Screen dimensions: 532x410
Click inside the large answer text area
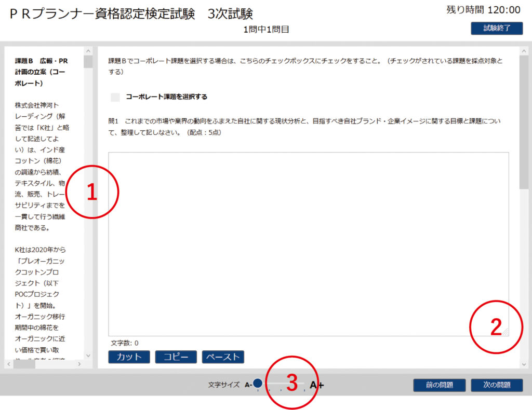[x=308, y=244]
